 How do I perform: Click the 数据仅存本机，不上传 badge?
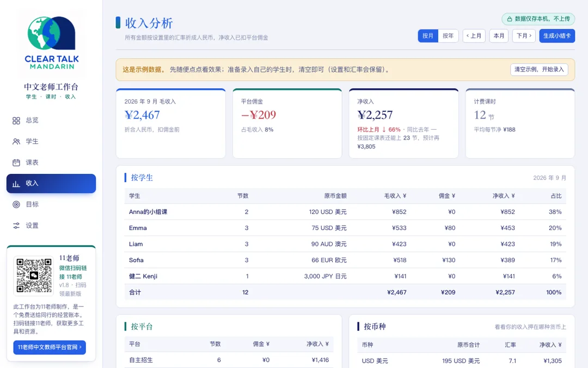(x=538, y=19)
